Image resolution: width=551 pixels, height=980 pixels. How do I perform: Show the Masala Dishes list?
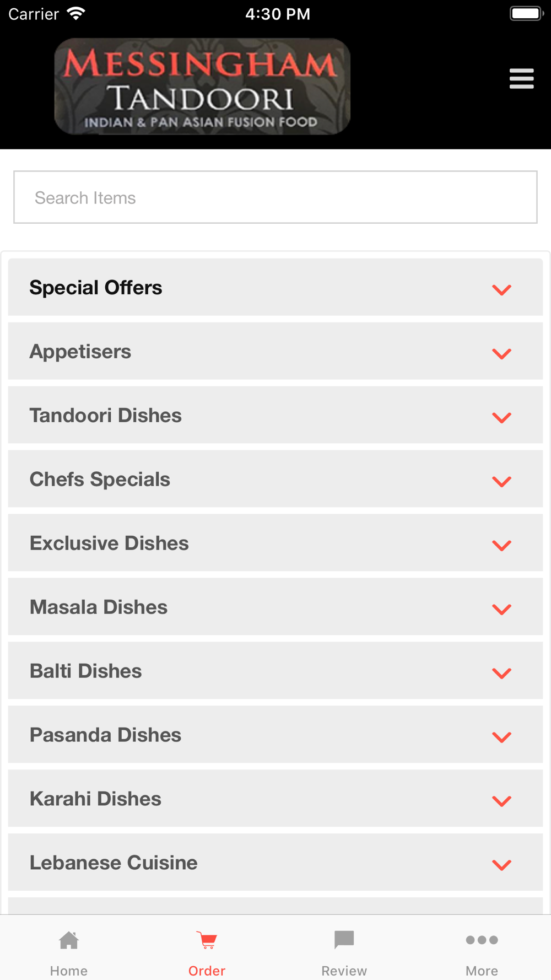(x=275, y=607)
